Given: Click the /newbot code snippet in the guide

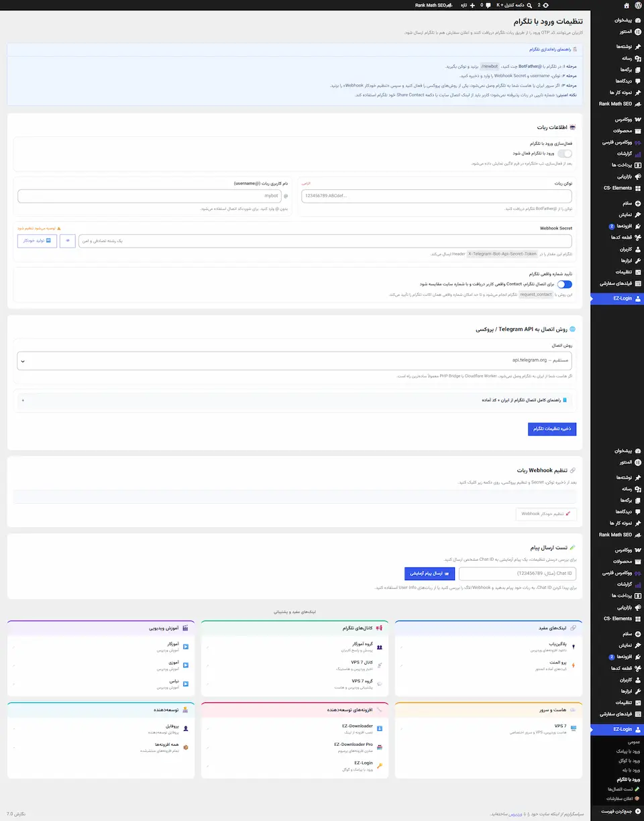Looking at the screenshot, I should (x=490, y=67).
